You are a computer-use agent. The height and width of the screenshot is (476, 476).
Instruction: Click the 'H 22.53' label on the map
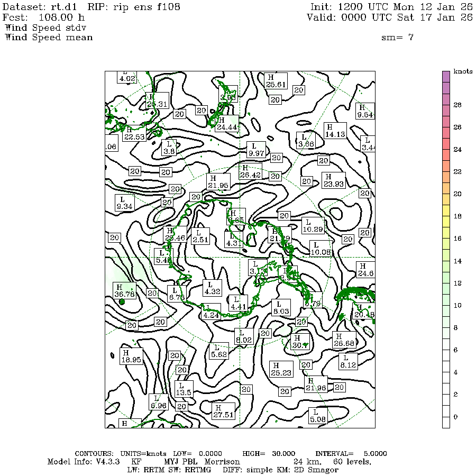134,134
